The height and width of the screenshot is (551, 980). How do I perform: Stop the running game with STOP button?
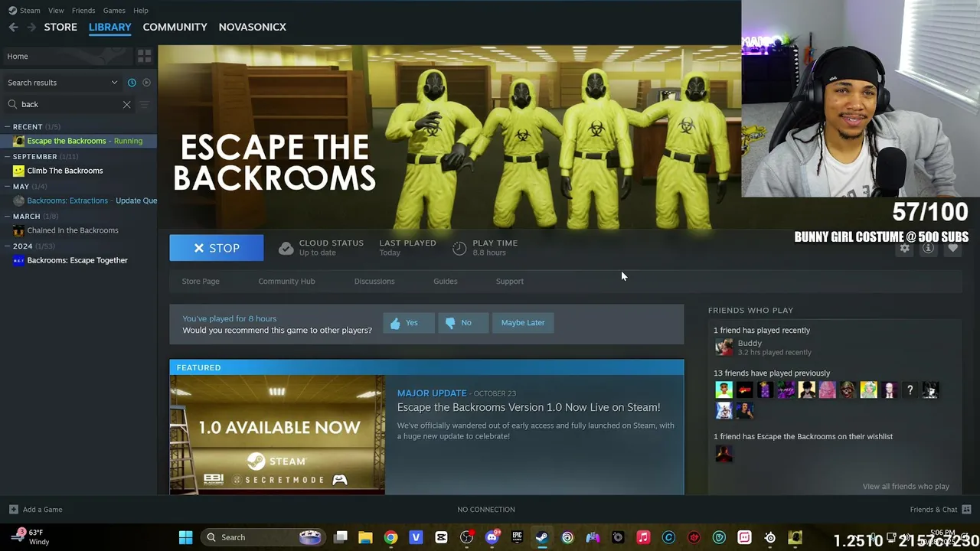tap(217, 248)
